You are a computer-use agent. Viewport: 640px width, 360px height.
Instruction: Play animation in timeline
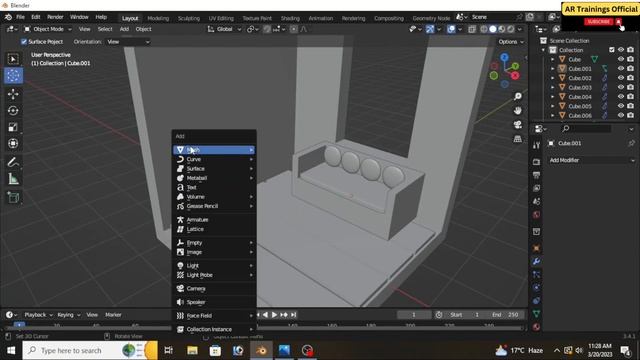(274, 315)
